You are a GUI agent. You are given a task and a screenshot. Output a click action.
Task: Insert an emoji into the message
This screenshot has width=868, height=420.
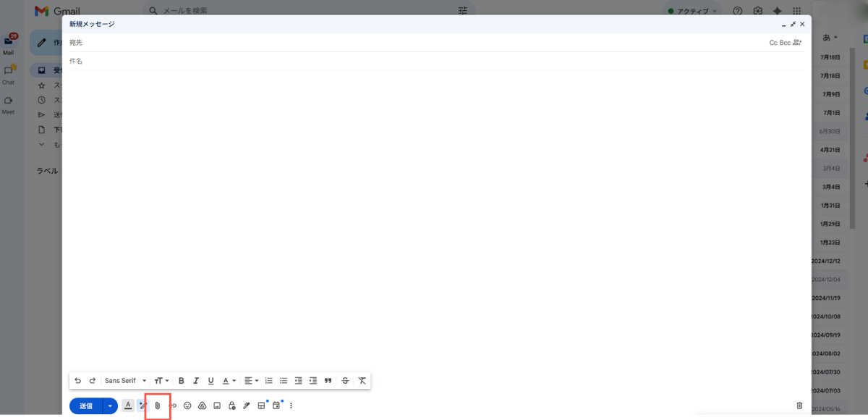(x=187, y=406)
